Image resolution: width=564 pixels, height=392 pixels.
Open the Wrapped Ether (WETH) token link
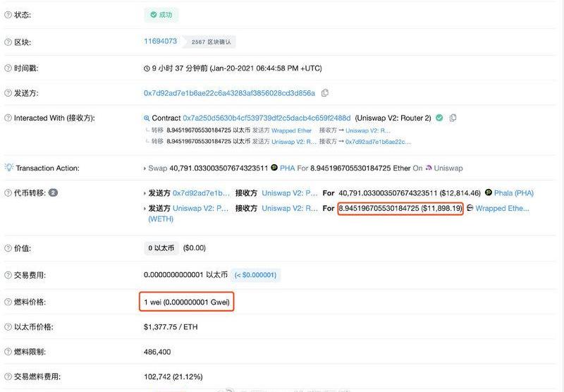point(502,208)
